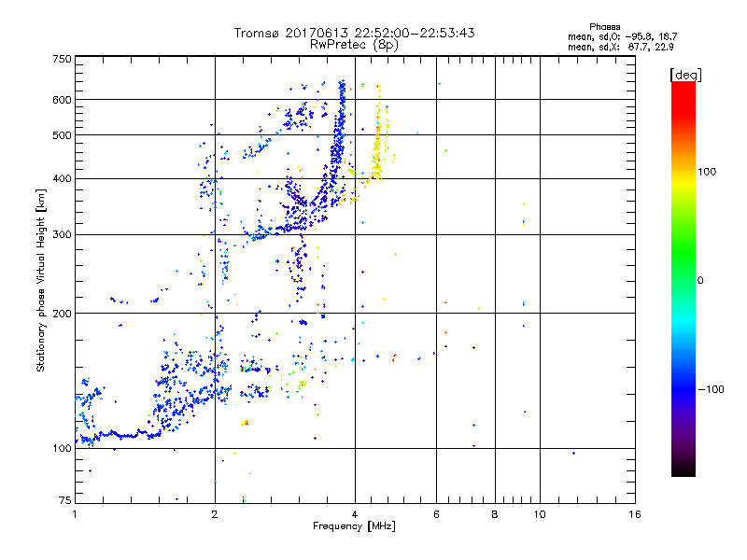The width and height of the screenshot is (747, 560).
Task: Click the y-axis tick value "600"
Action: tap(62, 100)
